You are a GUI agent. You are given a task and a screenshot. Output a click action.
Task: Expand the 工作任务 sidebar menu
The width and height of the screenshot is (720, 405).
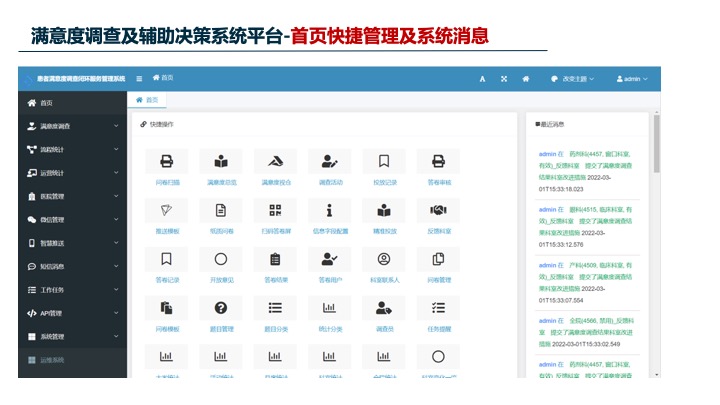73,290
